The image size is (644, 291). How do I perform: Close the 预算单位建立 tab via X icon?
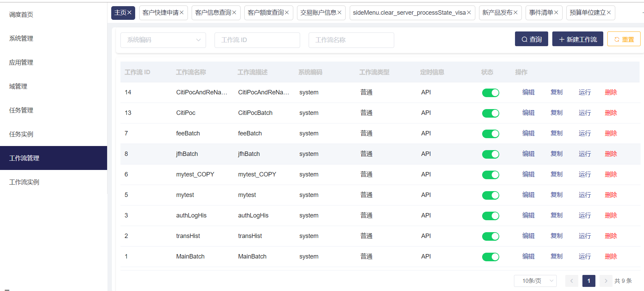[609, 13]
